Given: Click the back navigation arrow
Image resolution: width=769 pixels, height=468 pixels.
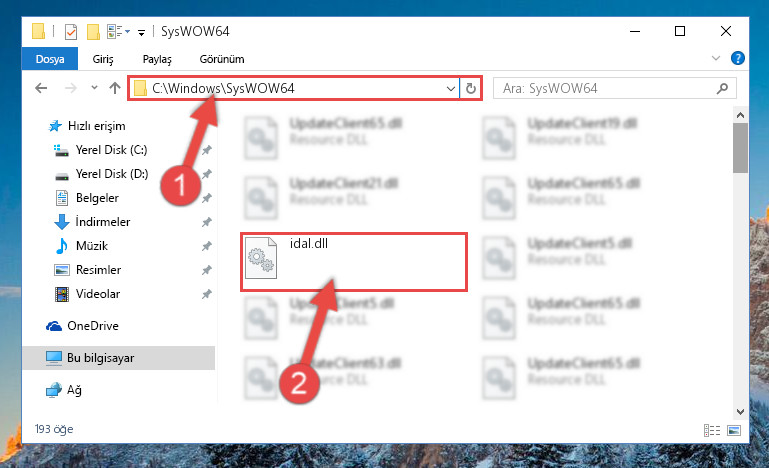Looking at the screenshot, I should tap(41, 88).
